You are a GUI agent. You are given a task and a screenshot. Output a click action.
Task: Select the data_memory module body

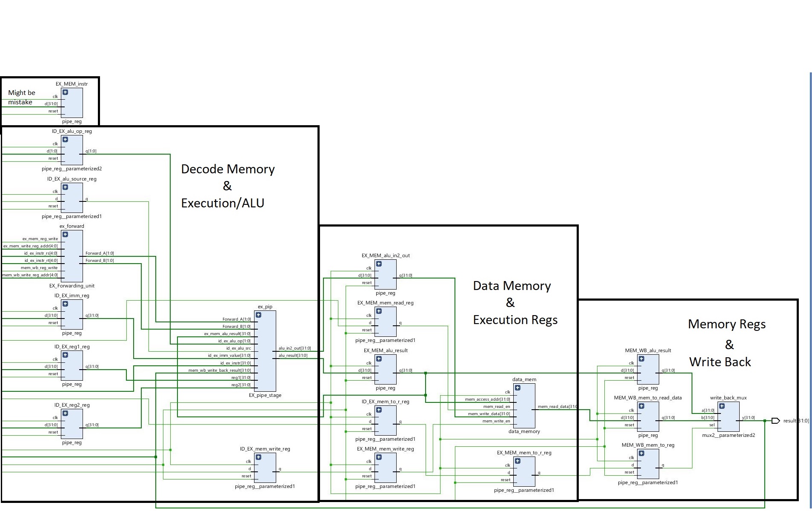(x=524, y=413)
